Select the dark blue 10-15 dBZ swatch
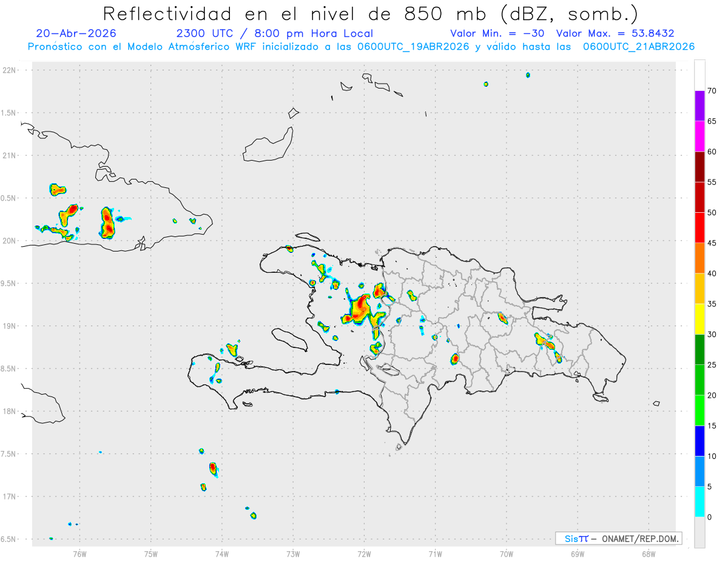The image size is (728, 562). coord(699,441)
